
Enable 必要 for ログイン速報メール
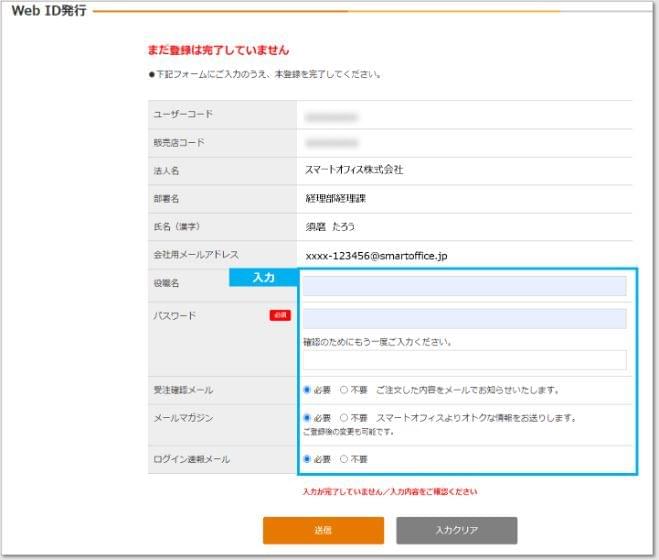click(x=307, y=459)
